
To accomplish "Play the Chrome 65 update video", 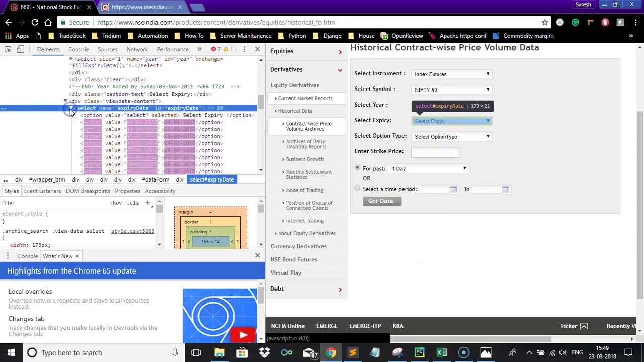I will 243,335.
